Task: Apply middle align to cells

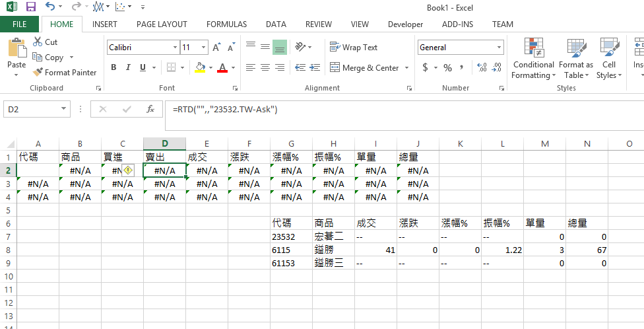Action: click(265, 47)
